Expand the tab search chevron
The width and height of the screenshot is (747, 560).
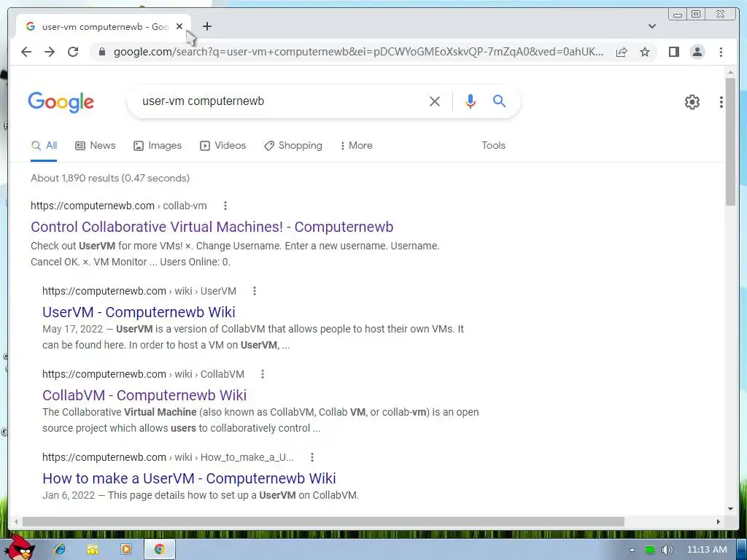click(x=652, y=26)
